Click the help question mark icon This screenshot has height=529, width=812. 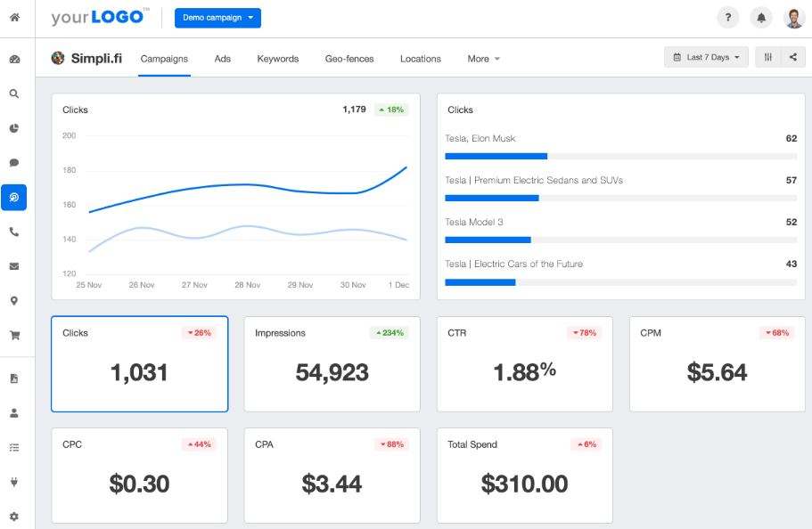(x=727, y=18)
